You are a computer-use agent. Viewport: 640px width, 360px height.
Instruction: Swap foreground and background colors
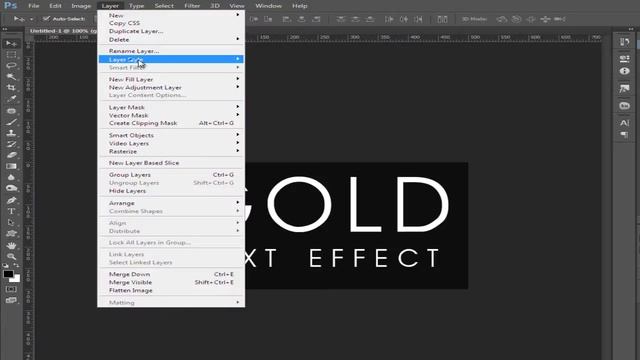click(17, 266)
